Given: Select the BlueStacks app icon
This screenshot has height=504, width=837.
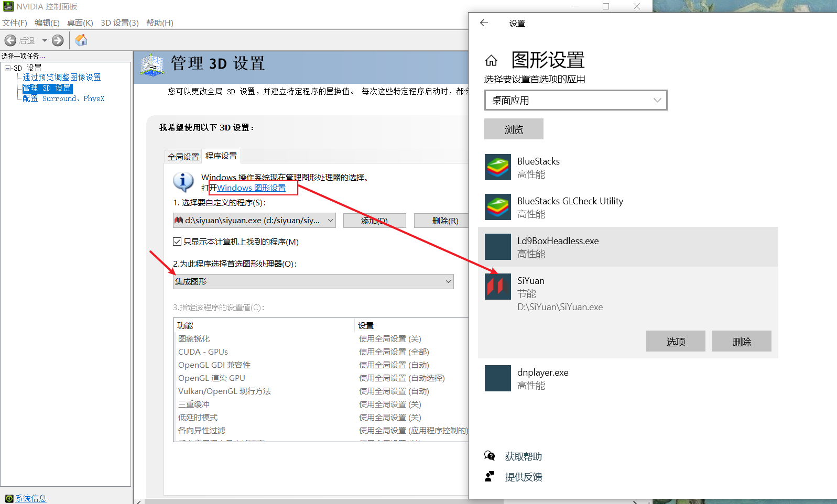Looking at the screenshot, I should pos(498,167).
